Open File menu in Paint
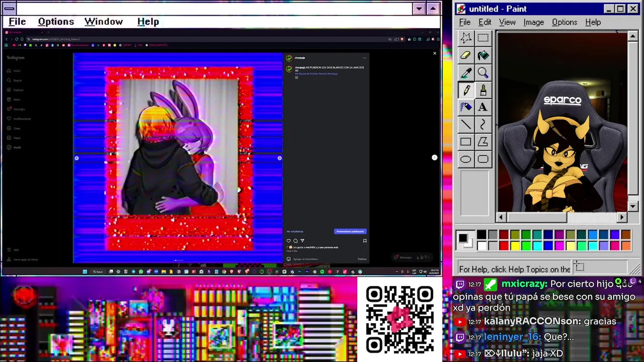The height and width of the screenshot is (362, 644). (x=464, y=22)
